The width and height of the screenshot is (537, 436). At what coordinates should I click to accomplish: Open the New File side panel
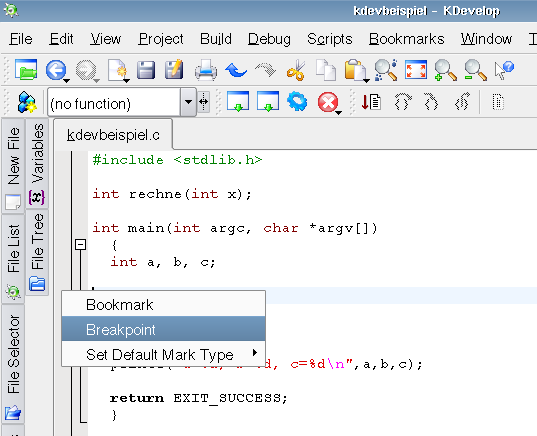tap(13, 166)
